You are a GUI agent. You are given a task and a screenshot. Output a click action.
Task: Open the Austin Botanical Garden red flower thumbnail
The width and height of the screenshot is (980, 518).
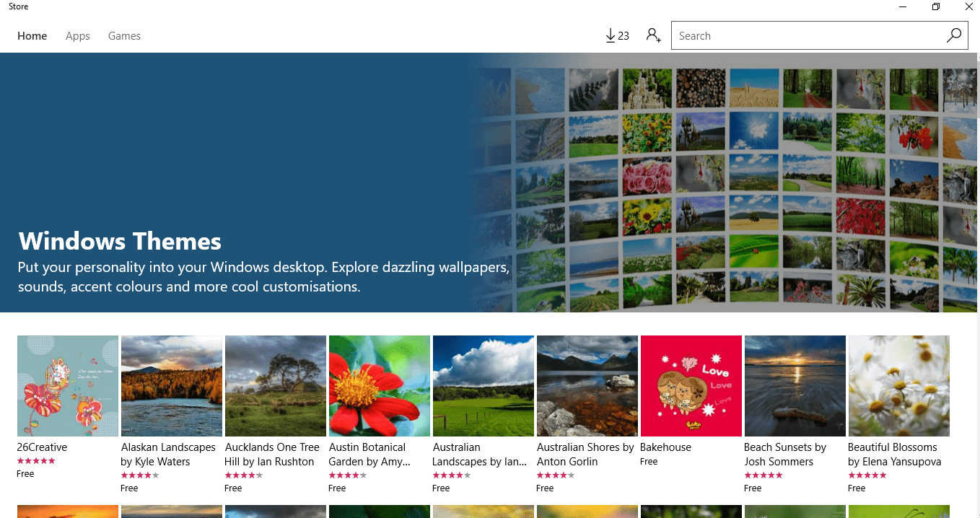[x=380, y=386]
